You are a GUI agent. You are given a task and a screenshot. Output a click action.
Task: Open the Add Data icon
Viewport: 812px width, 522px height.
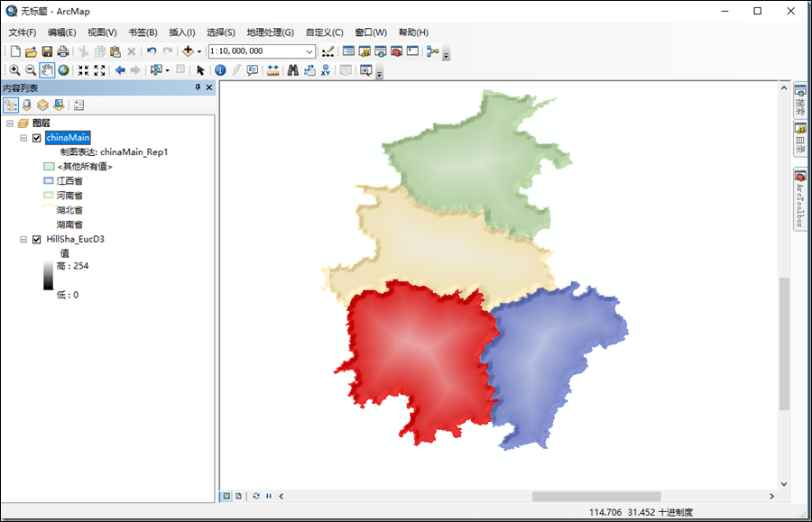click(x=187, y=52)
